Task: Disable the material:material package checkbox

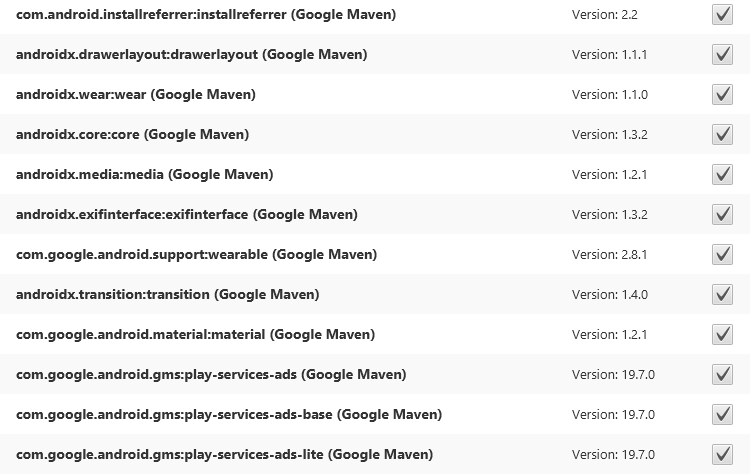Action: coord(722,335)
